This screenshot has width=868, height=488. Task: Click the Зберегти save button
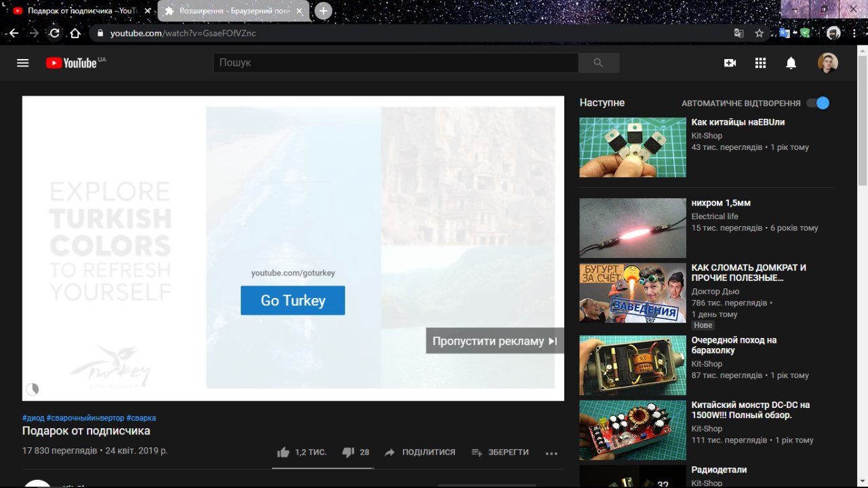click(x=500, y=452)
